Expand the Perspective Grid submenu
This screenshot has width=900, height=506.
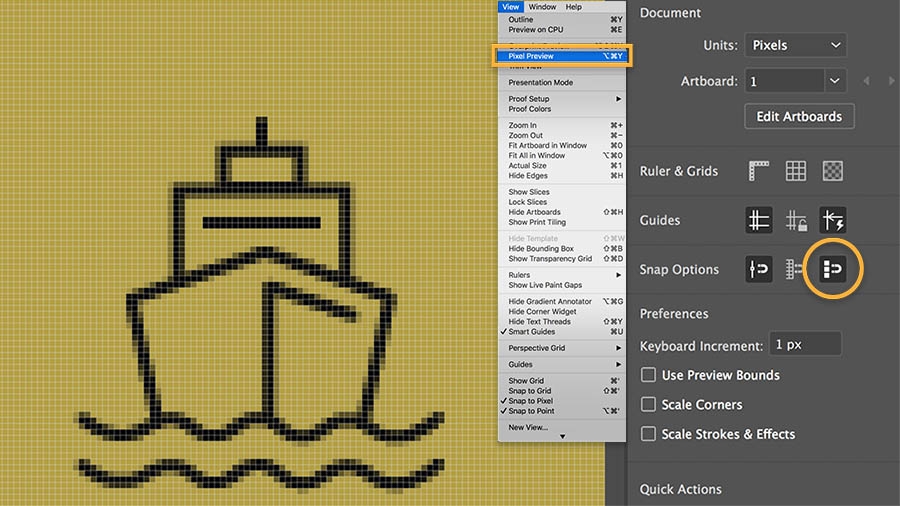562,348
